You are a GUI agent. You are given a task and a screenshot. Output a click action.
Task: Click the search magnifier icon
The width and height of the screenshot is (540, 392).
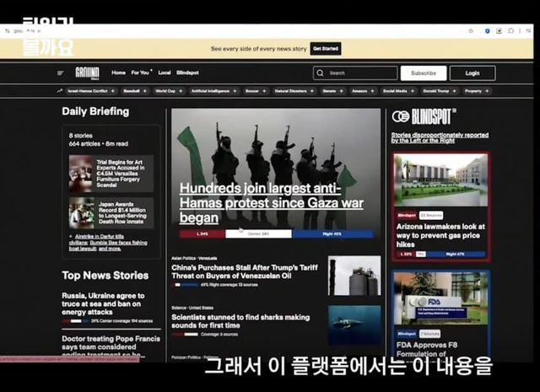pos(321,73)
